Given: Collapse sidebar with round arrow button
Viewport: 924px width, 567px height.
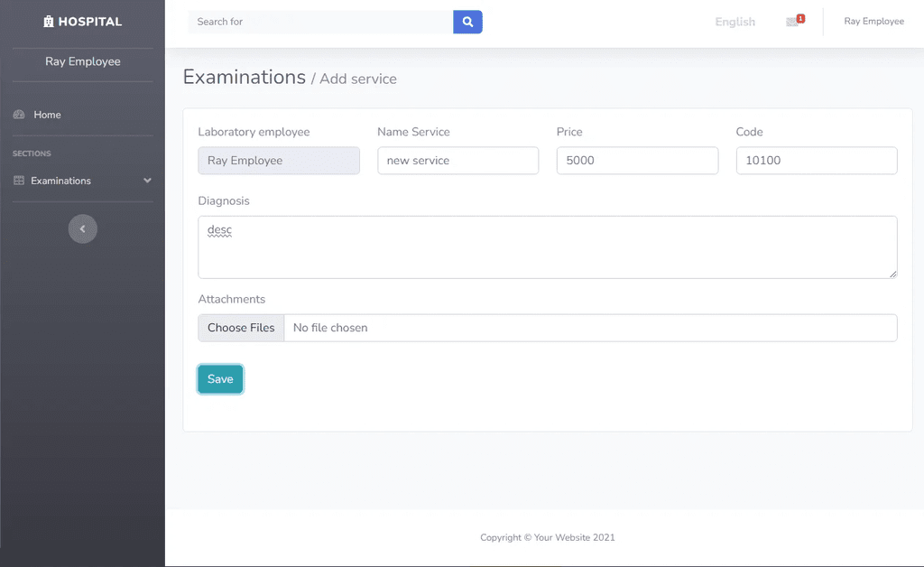Looking at the screenshot, I should tap(82, 228).
